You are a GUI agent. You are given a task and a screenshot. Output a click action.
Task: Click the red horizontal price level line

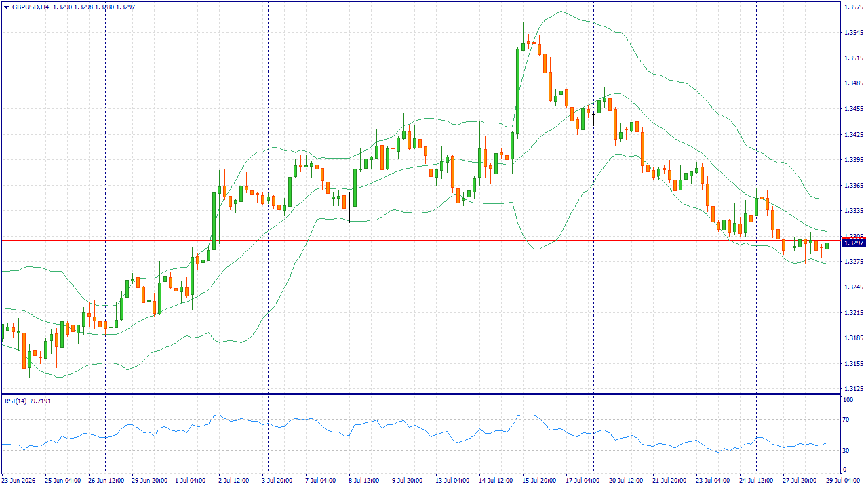click(420, 240)
